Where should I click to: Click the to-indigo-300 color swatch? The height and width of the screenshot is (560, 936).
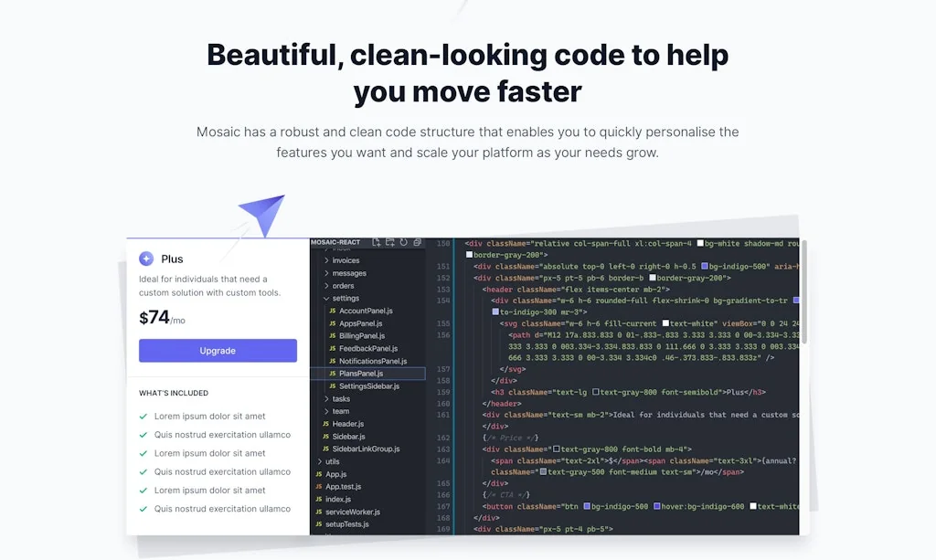click(495, 312)
